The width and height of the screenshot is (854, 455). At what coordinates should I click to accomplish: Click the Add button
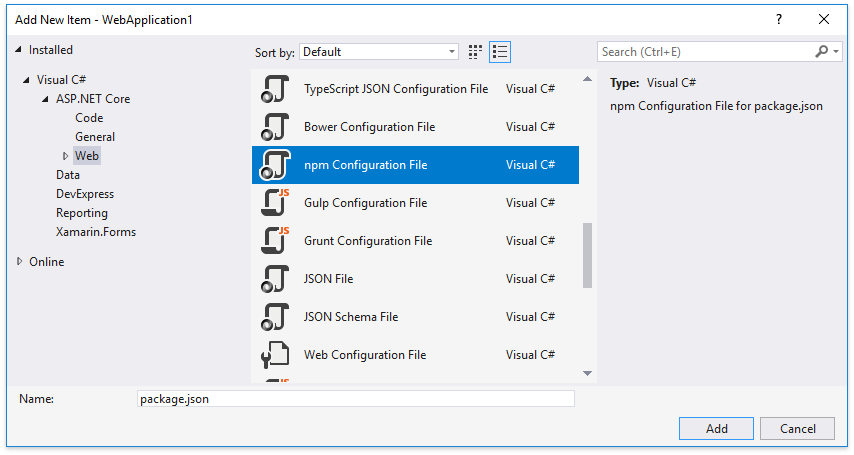[716, 429]
